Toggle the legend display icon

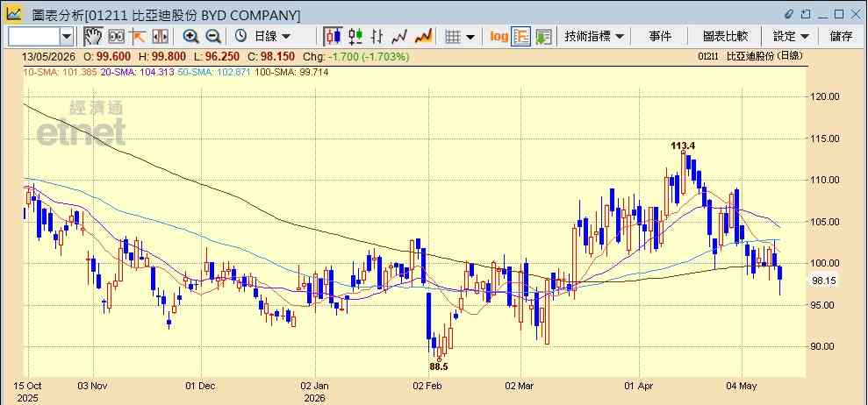pos(521,37)
